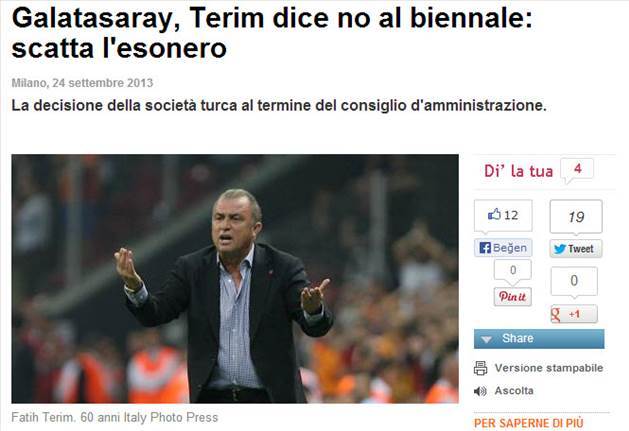The image size is (629, 431).
Task: Click the Google plus count showing 0
Action: click(574, 281)
